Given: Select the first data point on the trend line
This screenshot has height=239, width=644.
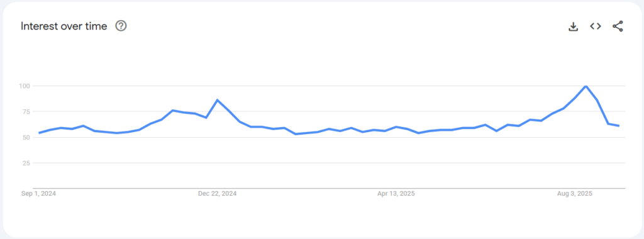Looking at the screenshot, I should [x=38, y=133].
